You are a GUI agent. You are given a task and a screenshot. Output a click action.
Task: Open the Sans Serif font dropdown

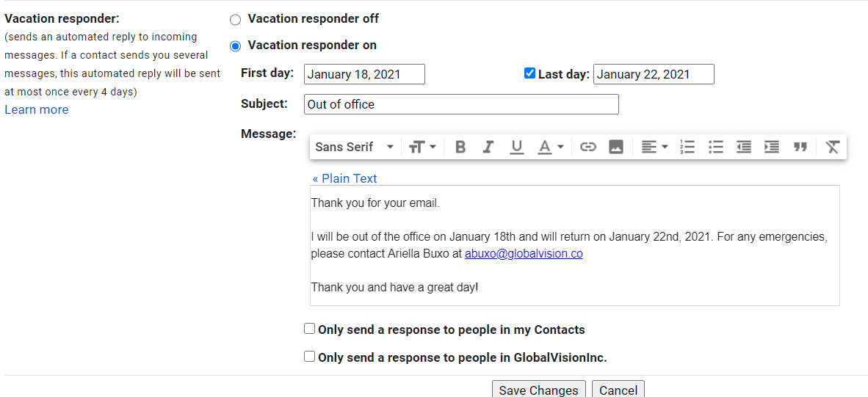tap(355, 147)
